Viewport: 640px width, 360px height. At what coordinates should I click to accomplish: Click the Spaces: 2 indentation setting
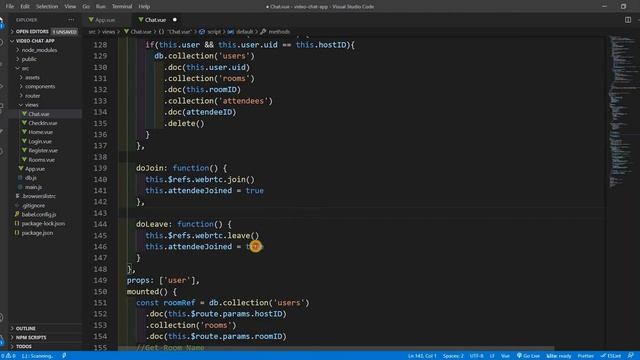[453, 356]
